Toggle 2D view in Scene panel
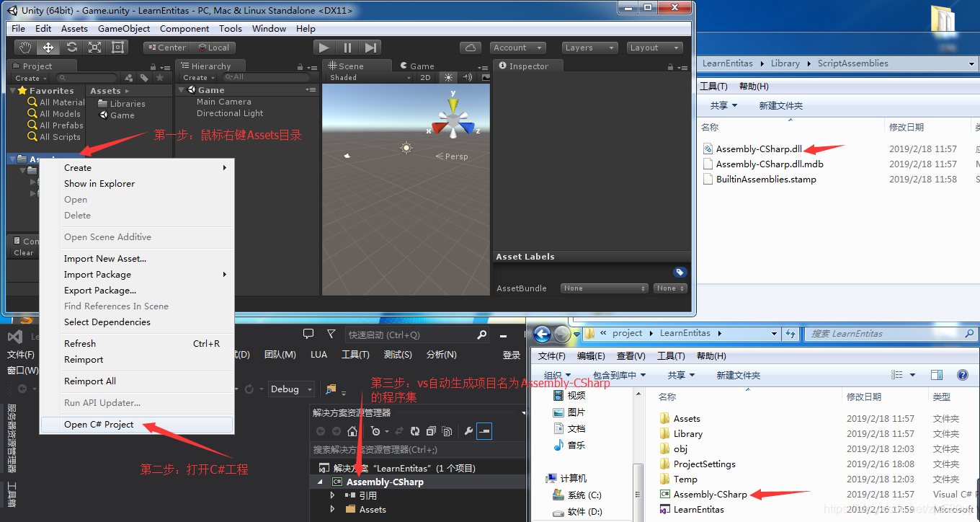This screenshot has height=522, width=980. (425, 77)
